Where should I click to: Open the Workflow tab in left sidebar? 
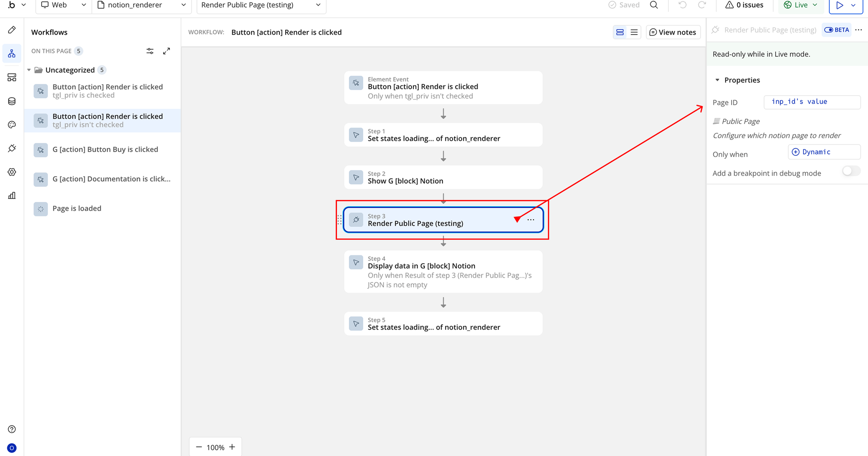click(x=12, y=54)
